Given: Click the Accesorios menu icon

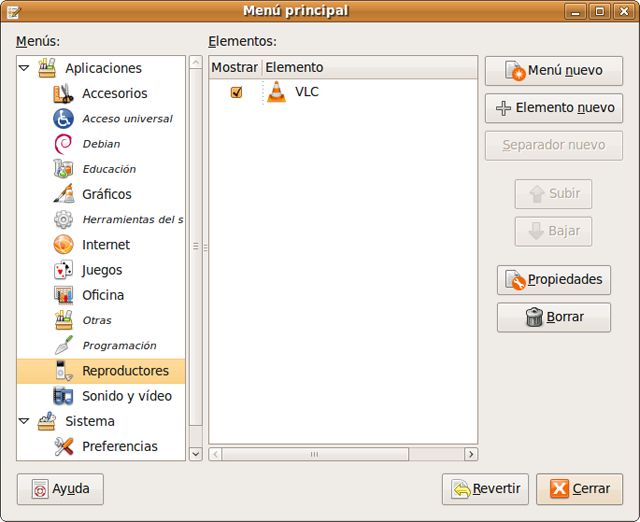Looking at the screenshot, I should click(64, 93).
